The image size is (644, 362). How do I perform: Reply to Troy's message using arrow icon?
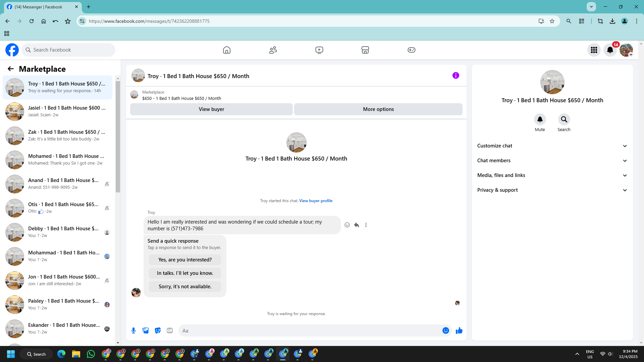[x=357, y=225]
